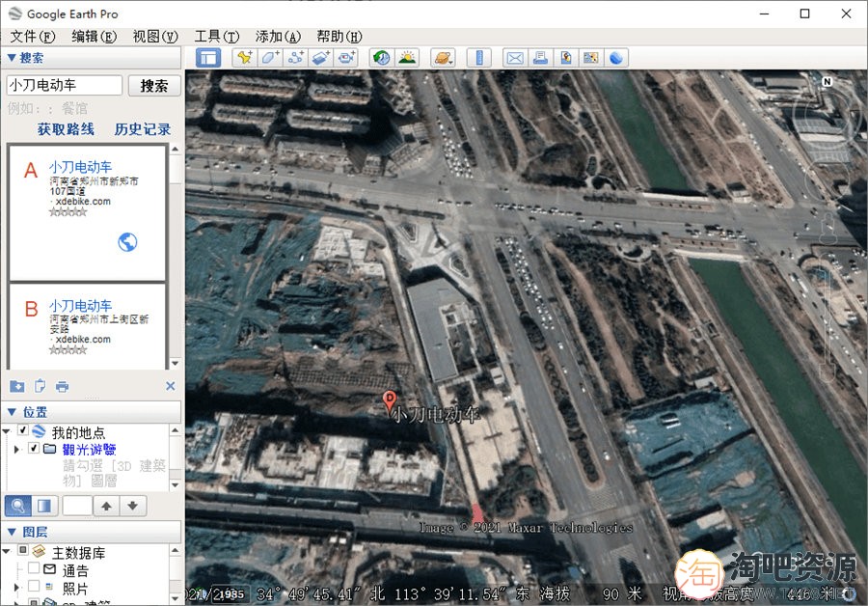Enable the 照片 layer checkbox
This screenshot has height=606, width=868.
point(34,586)
